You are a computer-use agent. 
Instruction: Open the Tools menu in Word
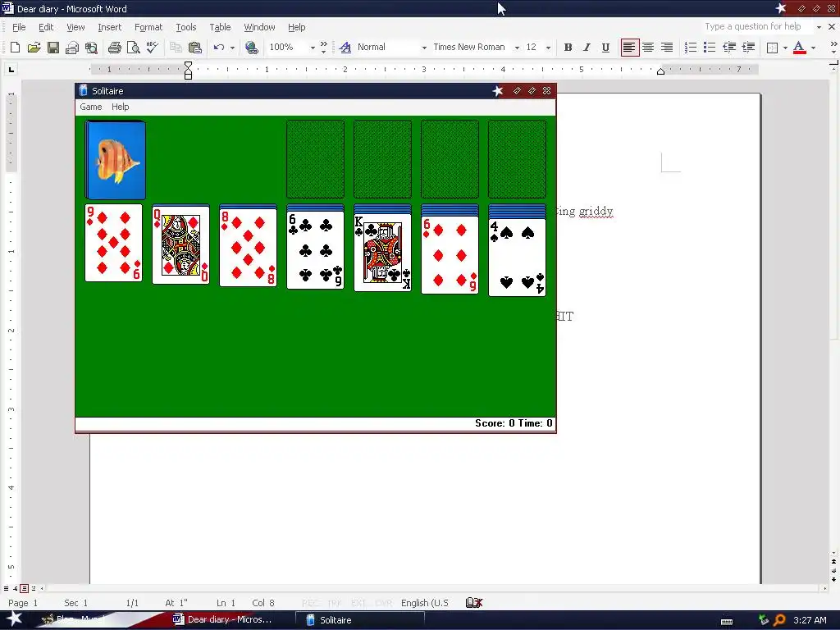[186, 27]
